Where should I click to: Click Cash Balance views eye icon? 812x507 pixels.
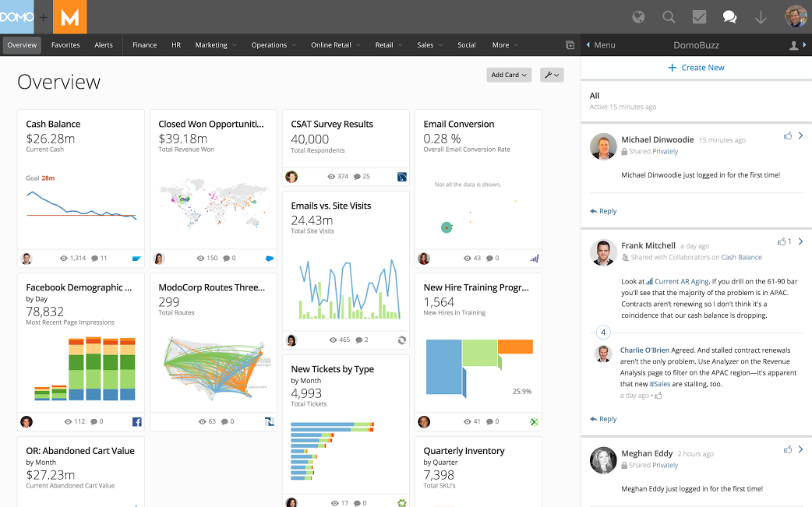click(64, 258)
